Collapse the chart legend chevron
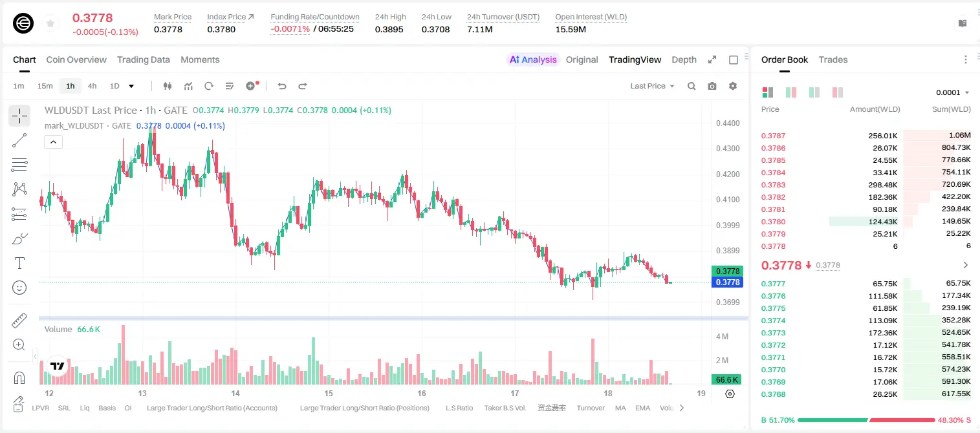The height and width of the screenshot is (433, 980). [54, 142]
